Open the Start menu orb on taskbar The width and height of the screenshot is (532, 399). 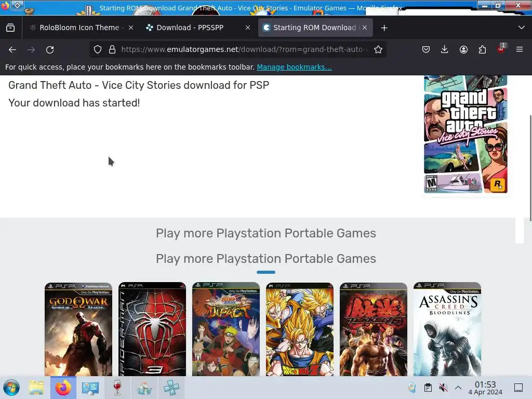[x=11, y=388]
